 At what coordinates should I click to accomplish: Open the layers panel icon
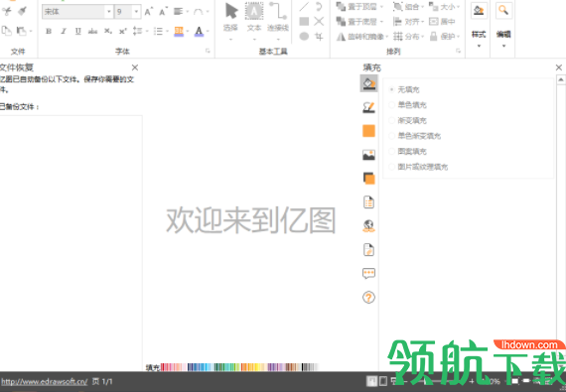click(368, 179)
